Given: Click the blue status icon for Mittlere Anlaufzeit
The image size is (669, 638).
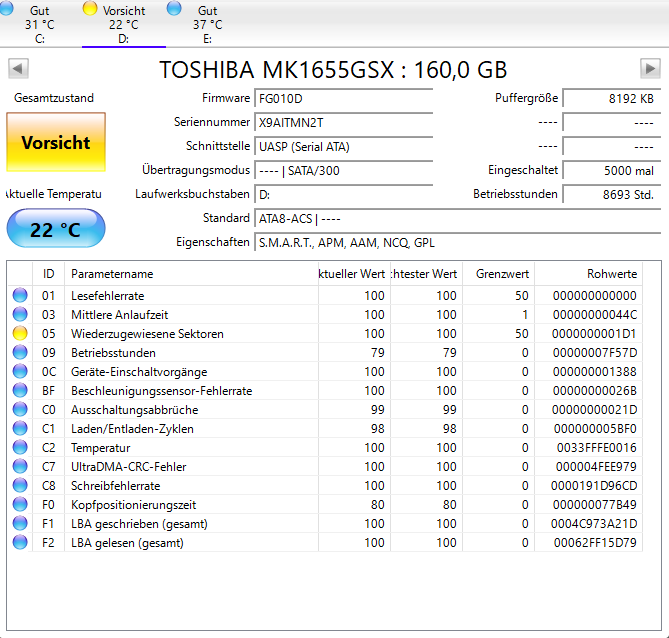Looking at the screenshot, I should (20, 314).
